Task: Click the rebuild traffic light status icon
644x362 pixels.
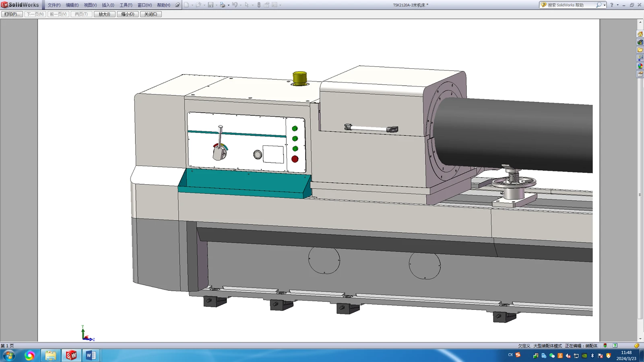Action: click(605, 346)
